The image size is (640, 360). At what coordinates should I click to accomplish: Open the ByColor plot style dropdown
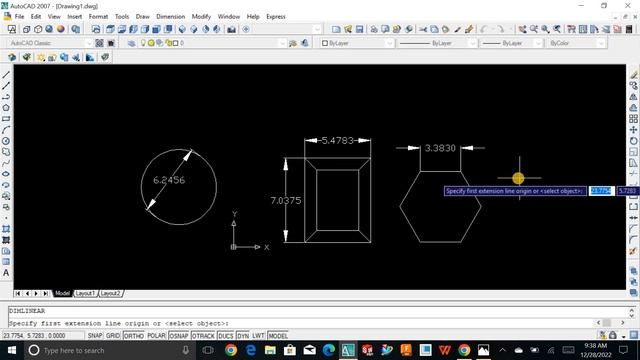pyautogui.click(x=600, y=43)
